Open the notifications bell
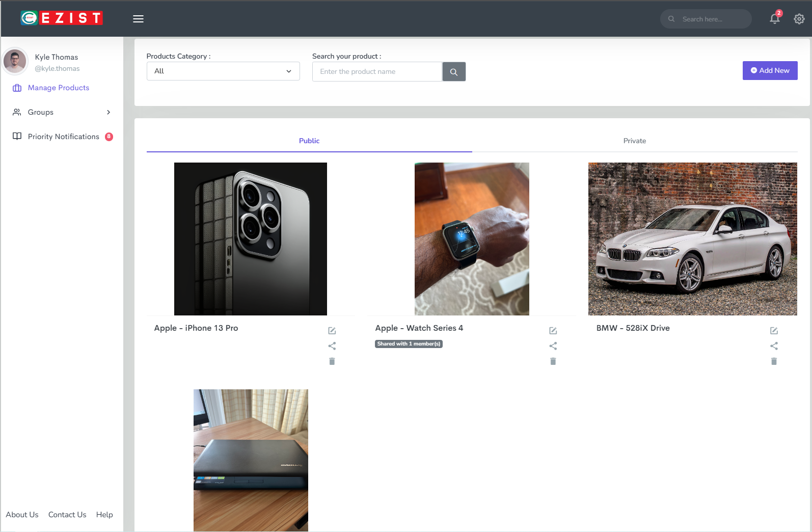The height and width of the screenshot is (532, 812). pos(775,19)
